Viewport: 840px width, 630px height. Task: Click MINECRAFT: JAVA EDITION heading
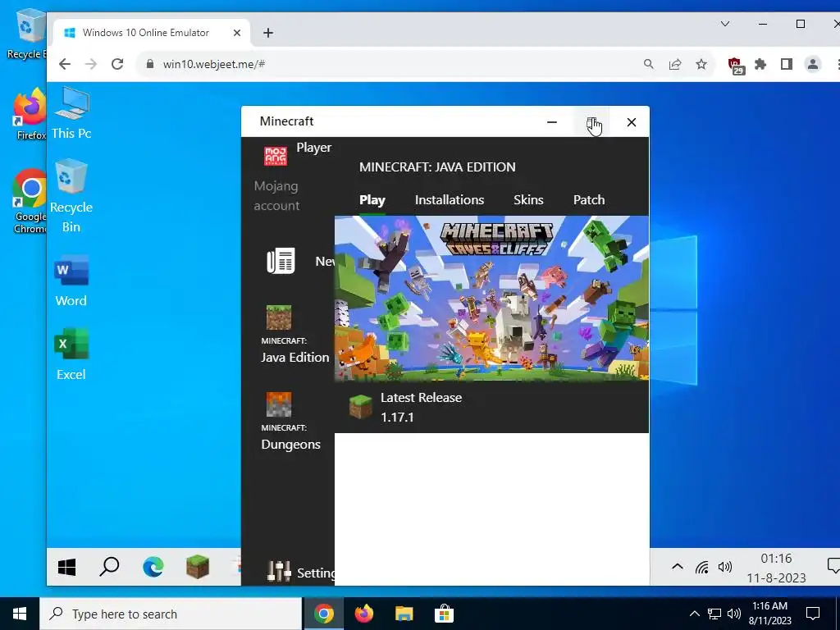coord(437,167)
